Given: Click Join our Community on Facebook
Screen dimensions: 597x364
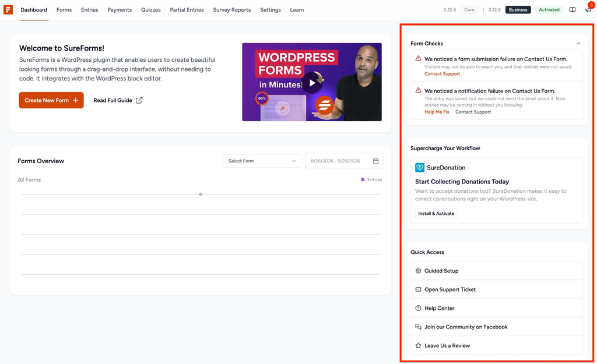Looking at the screenshot, I should point(497,327).
